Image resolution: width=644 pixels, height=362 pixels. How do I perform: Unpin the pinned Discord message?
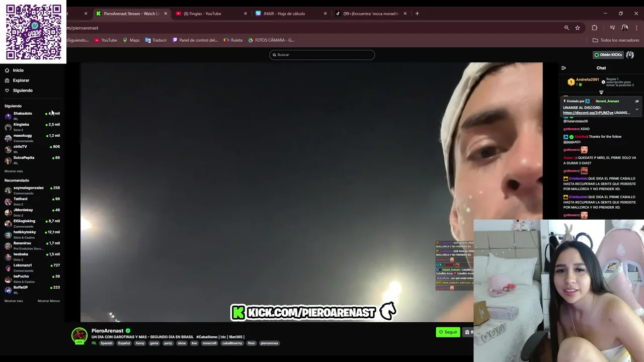point(636,101)
